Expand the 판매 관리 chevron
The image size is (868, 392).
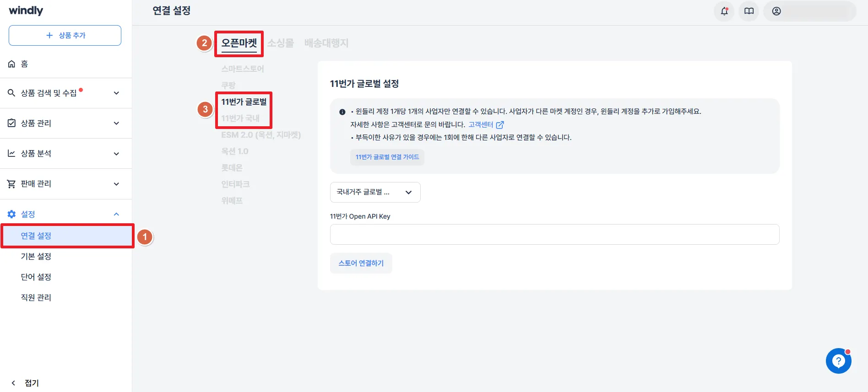tap(116, 184)
